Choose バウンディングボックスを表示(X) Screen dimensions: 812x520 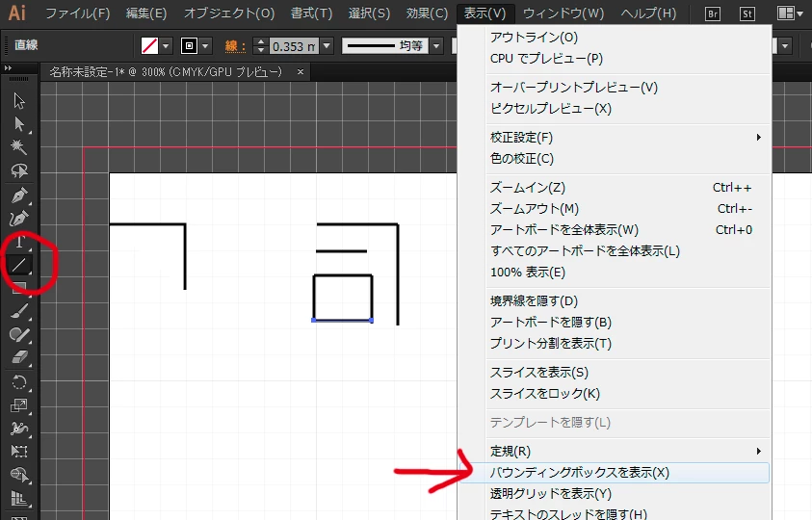point(616,473)
